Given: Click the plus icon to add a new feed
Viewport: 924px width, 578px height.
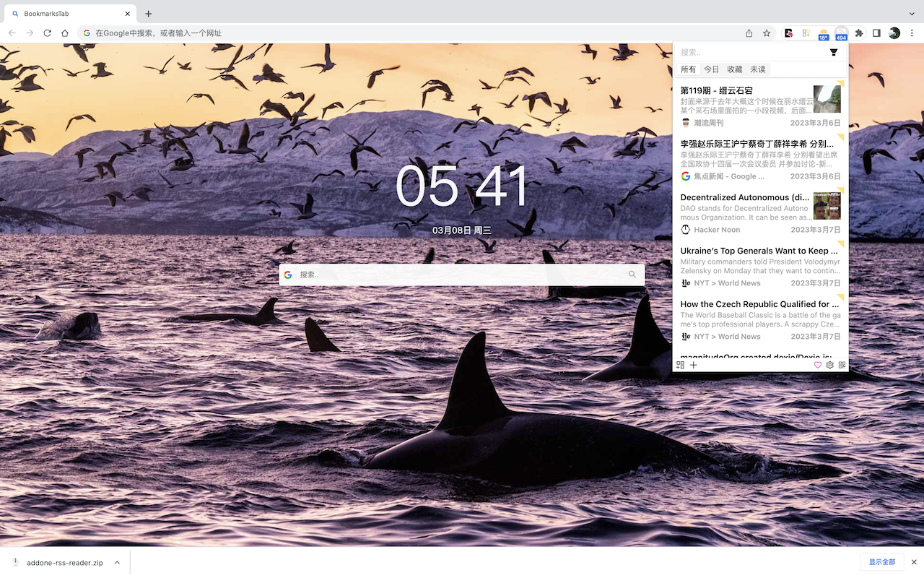Looking at the screenshot, I should (693, 365).
